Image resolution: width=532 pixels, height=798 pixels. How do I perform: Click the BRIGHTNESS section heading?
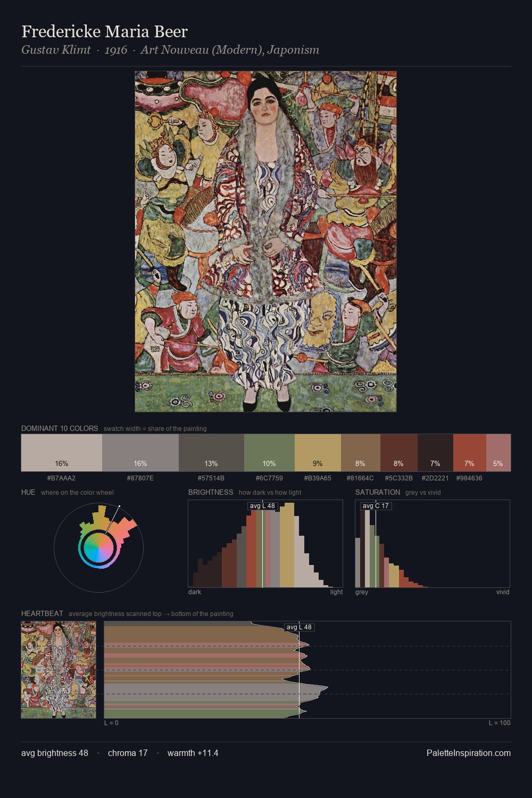211,492
